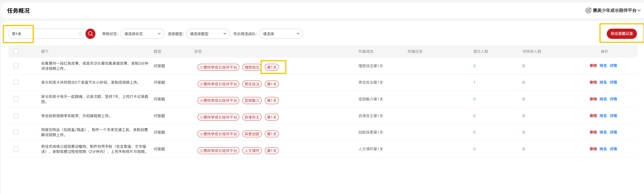
Task: Clear the search field with the x icon
Action: pos(80,34)
